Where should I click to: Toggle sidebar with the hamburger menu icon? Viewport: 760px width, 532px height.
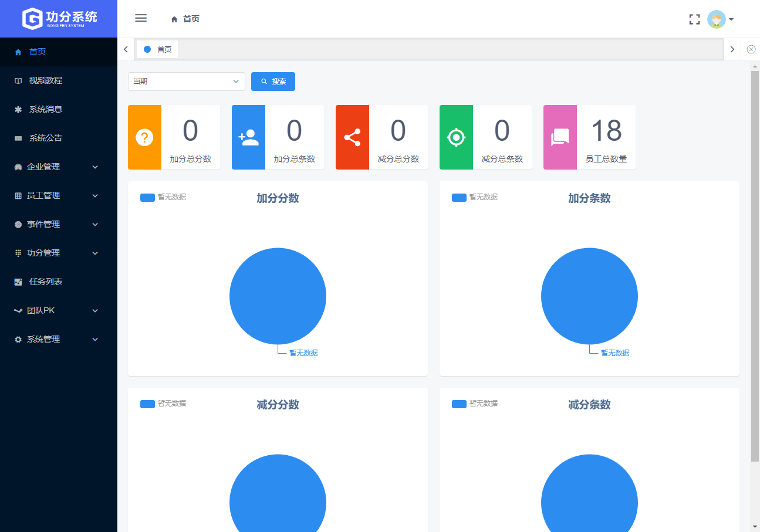pos(141,18)
